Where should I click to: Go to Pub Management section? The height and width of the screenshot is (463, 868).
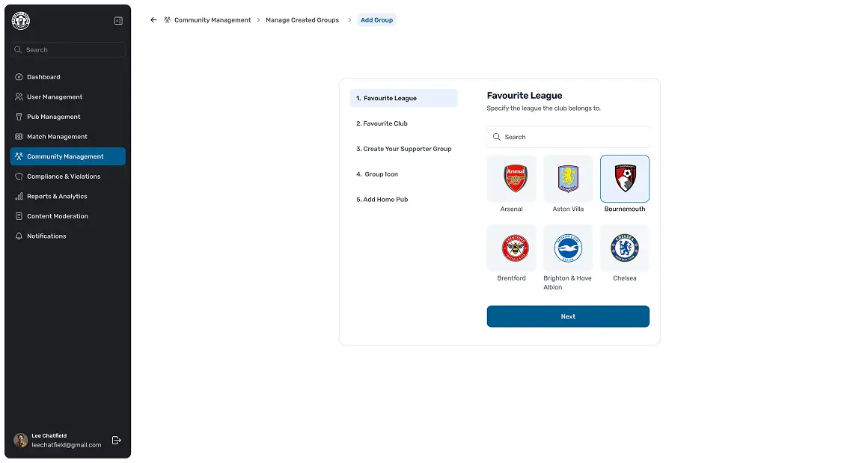pyautogui.click(x=53, y=117)
